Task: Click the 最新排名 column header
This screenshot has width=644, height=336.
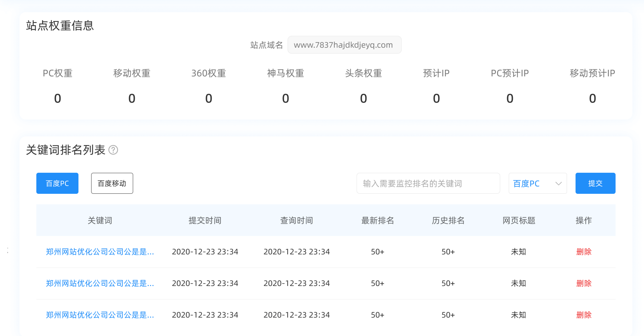Action: pos(378,220)
